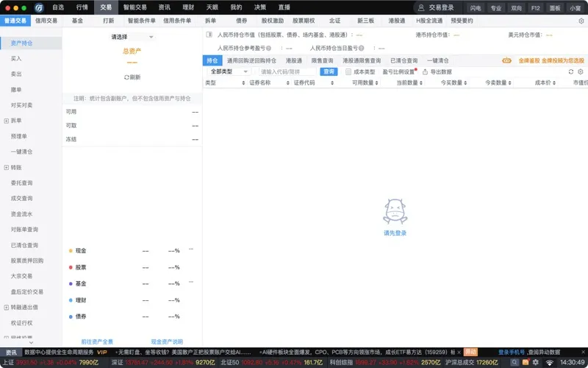Select 卖出 in left sidebar
588x368 pixels.
pos(16,74)
